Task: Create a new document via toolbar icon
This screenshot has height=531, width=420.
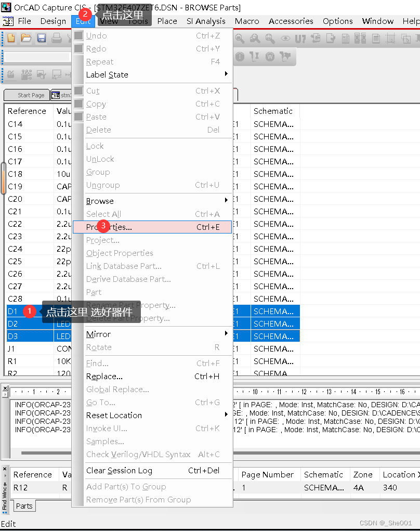Action: (x=11, y=38)
